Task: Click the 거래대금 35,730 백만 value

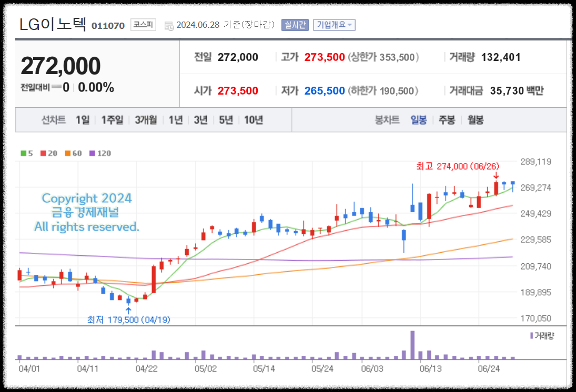Action: (517, 91)
